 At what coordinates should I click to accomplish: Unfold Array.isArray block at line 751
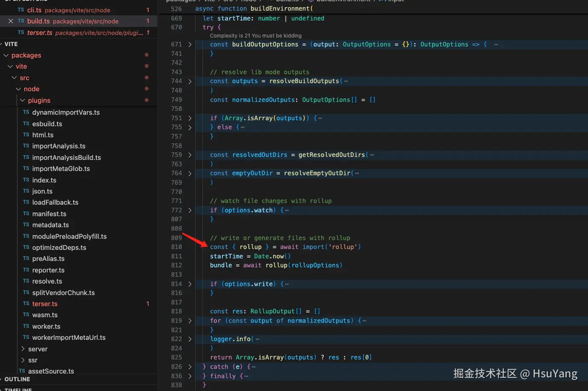[x=190, y=118]
